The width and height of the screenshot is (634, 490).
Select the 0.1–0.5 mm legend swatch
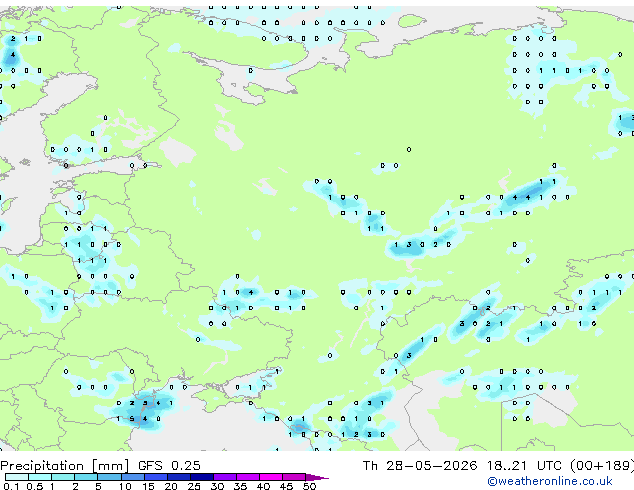tap(17, 477)
